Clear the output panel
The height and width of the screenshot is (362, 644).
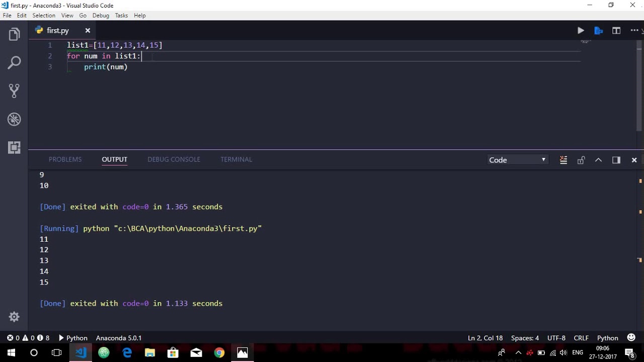563,160
